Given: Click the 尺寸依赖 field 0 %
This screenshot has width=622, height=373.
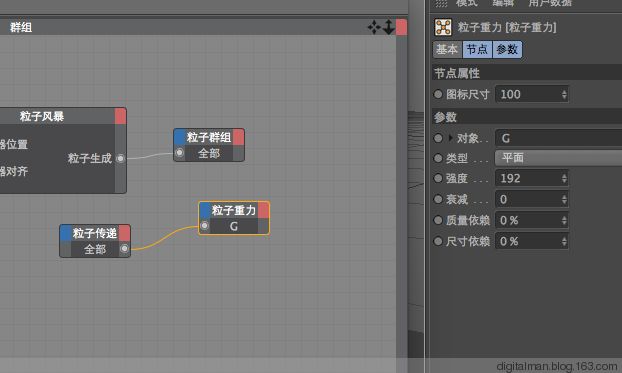Looking at the screenshot, I should click(x=532, y=241).
